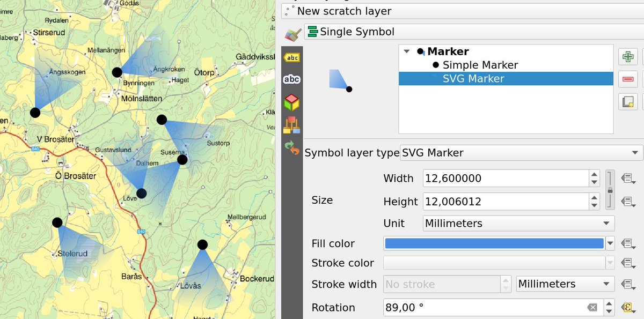Open data-defined override for Width
644x319 pixels.
point(628,179)
